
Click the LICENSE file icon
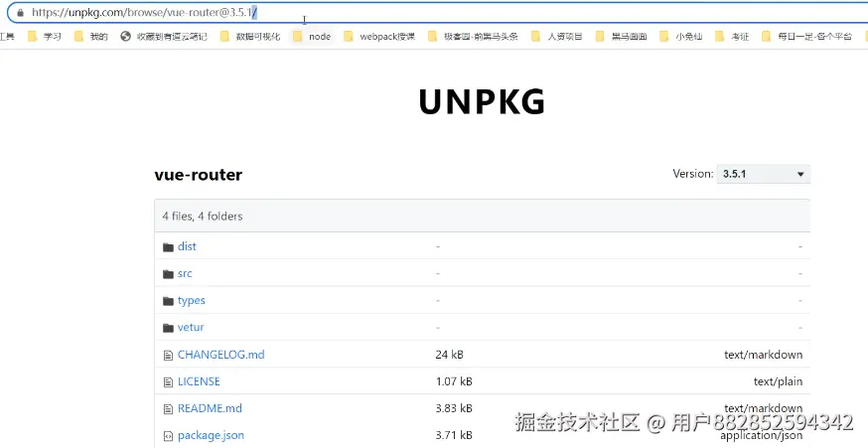coord(168,382)
